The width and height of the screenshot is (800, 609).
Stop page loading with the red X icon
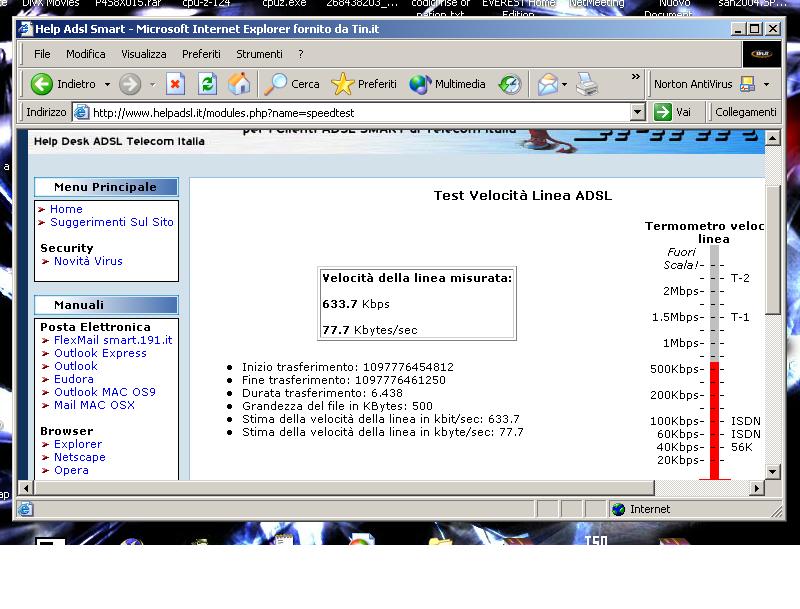tap(175, 84)
